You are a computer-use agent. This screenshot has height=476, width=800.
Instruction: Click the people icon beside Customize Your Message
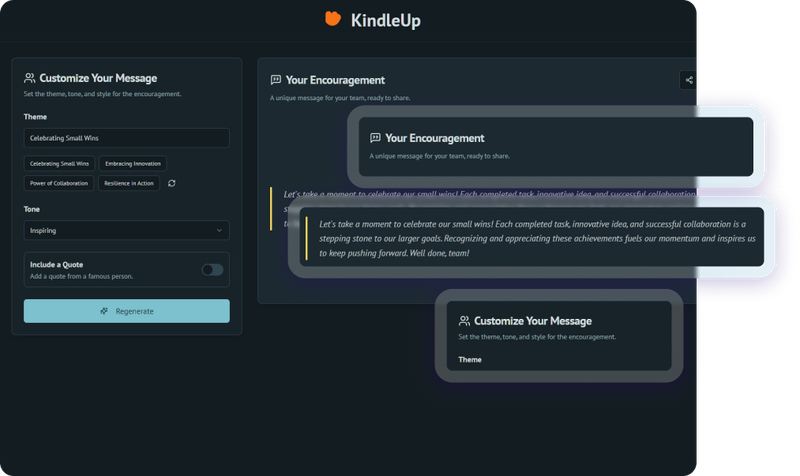coord(30,78)
